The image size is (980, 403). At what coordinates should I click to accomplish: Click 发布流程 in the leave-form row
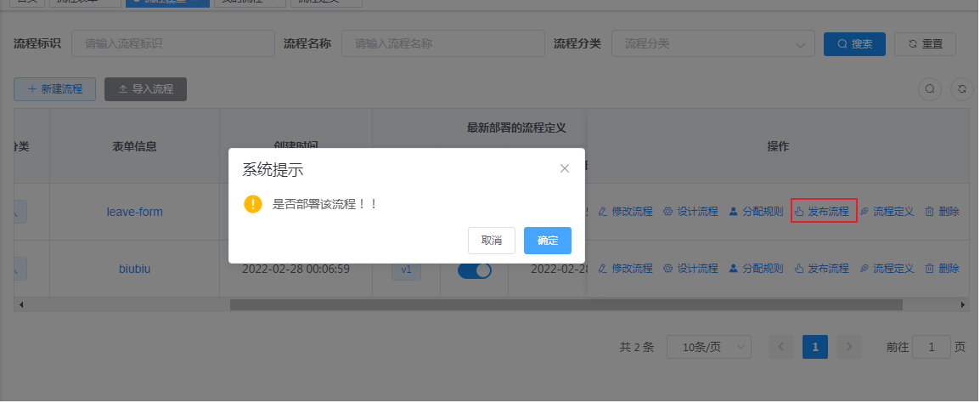click(x=821, y=212)
